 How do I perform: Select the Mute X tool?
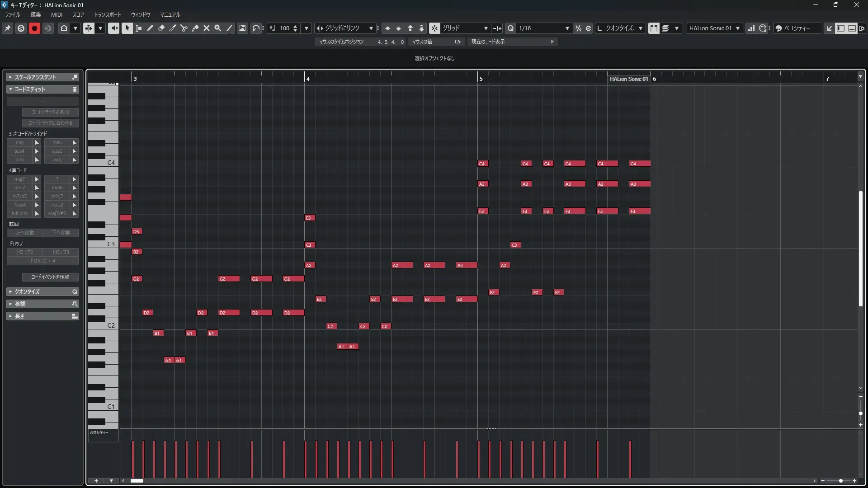207,28
